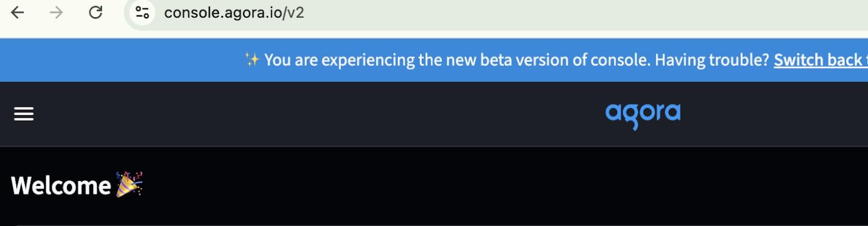Go back with the browser back arrow
The height and width of the screenshot is (226, 868).
[x=17, y=13]
